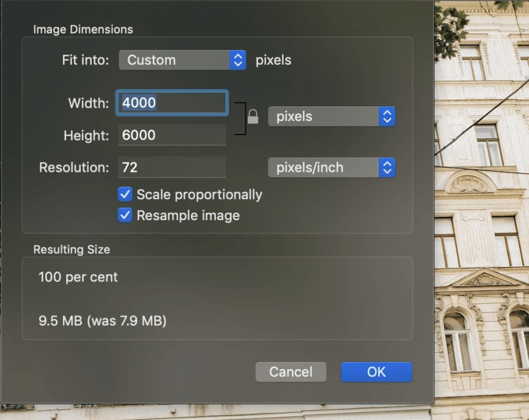Image resolution: width=529 pixels, height=420 pixels.
Task: Toggle the Resample image checkbox
Action: click(125, 215)
